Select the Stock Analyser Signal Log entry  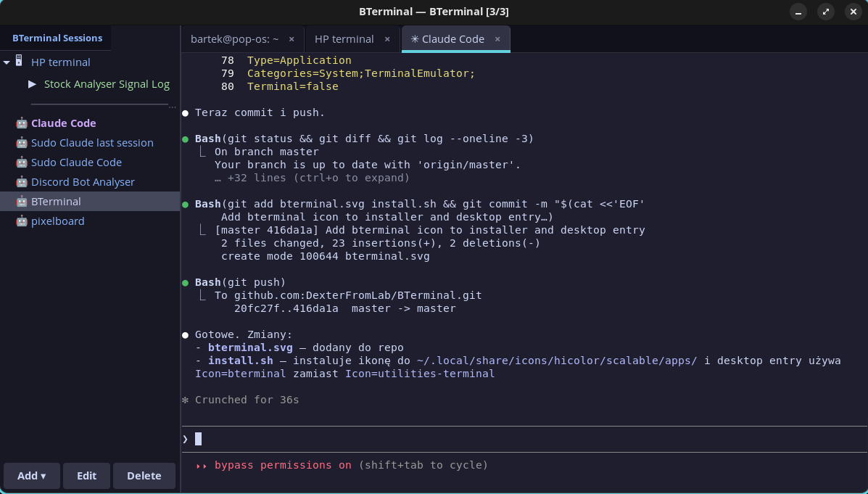(107, 83)
